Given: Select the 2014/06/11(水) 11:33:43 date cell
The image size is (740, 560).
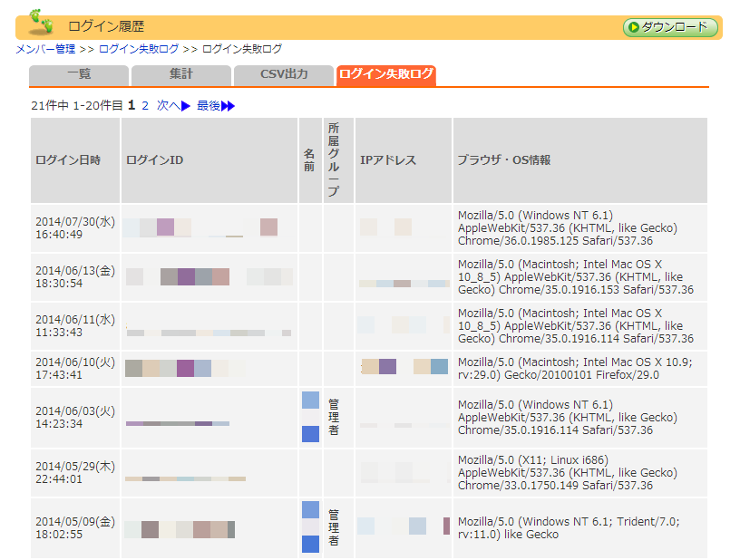Looking at the screenshot, I should [x=75, y=326].
